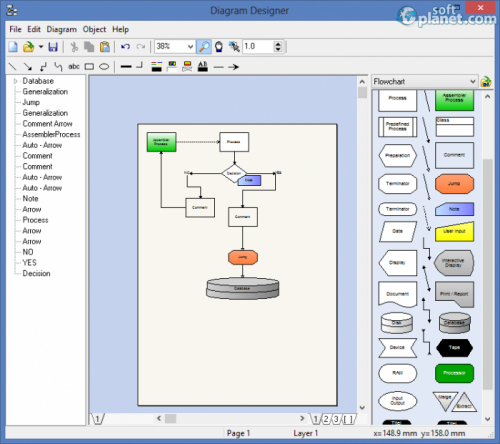Copy the selection using the Copy icon
The width and height of the screenshot is (500, 444).
tap(89, 47)
